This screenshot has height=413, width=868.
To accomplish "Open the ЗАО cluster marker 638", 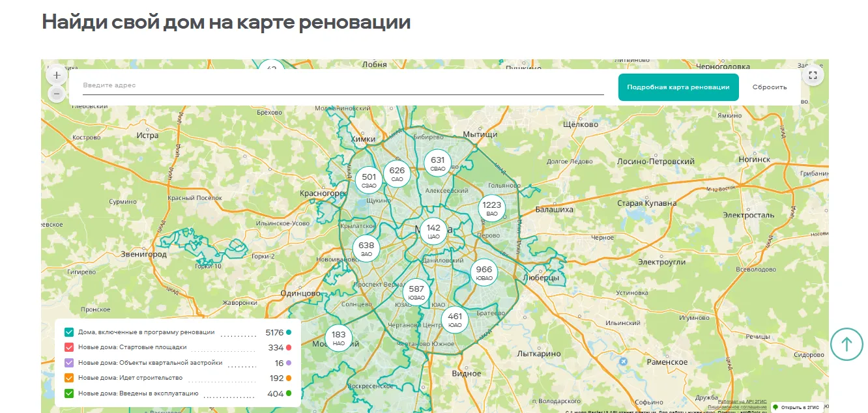I will pyautogui.click(x=366, y=249).
